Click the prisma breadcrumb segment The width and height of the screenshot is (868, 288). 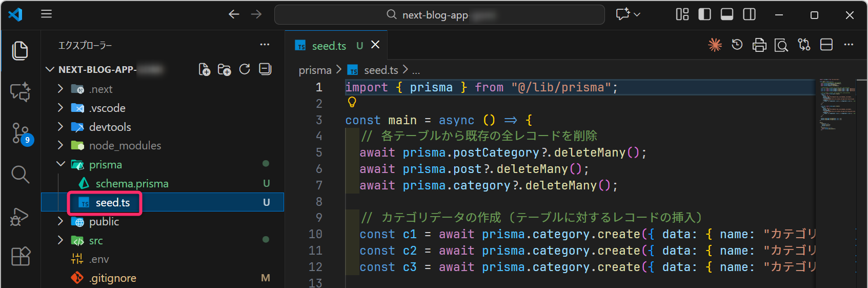pyautogui.click(x=315, y=70)
